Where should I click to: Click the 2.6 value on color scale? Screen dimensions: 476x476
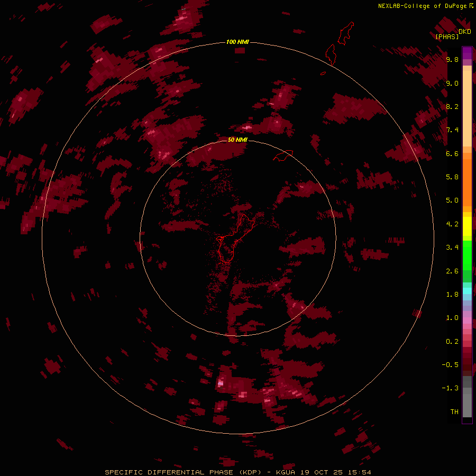pyautogui.click(x=452, y=271)
